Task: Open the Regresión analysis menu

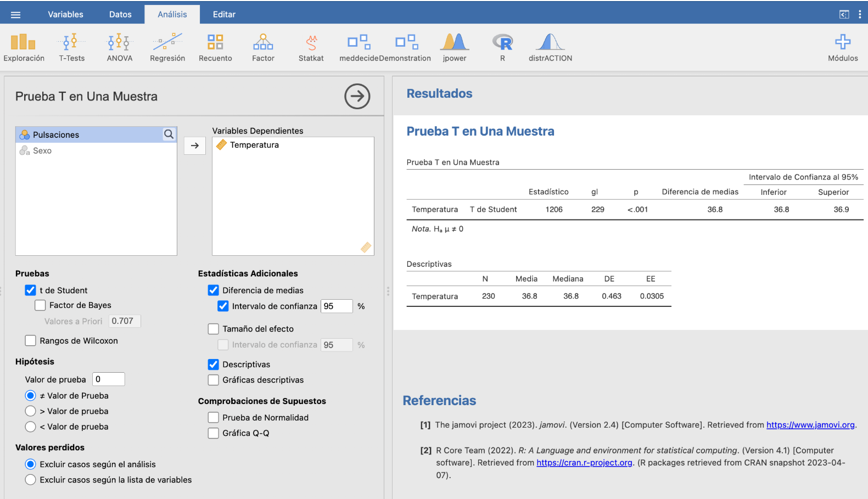Action: 167,47
